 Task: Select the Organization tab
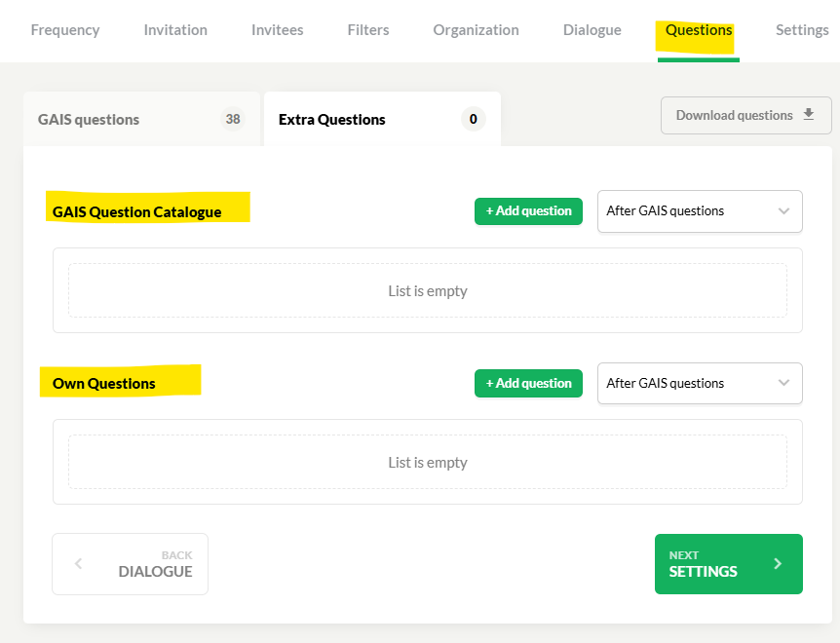476,30
